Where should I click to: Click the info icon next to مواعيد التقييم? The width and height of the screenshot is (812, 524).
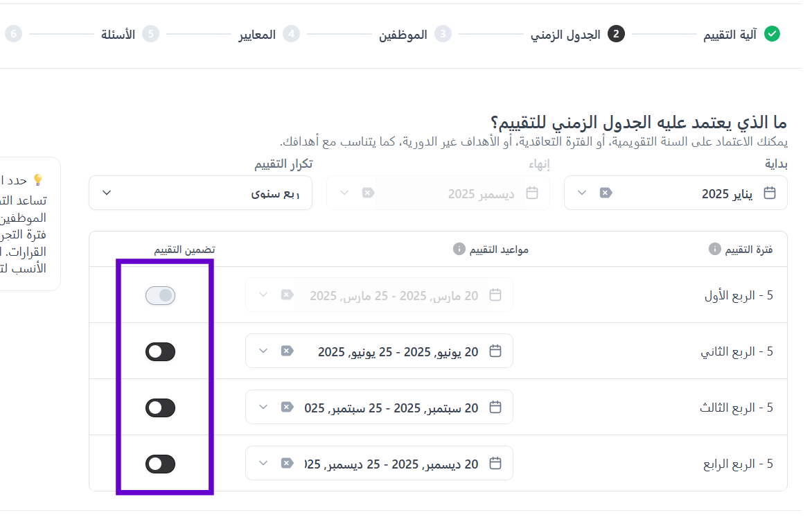tap(458, 250)
